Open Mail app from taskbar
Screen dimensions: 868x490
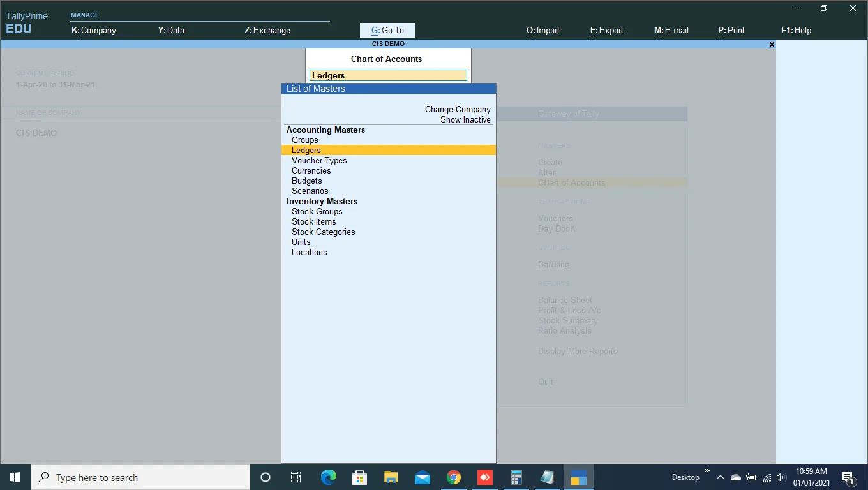point(422,477)
